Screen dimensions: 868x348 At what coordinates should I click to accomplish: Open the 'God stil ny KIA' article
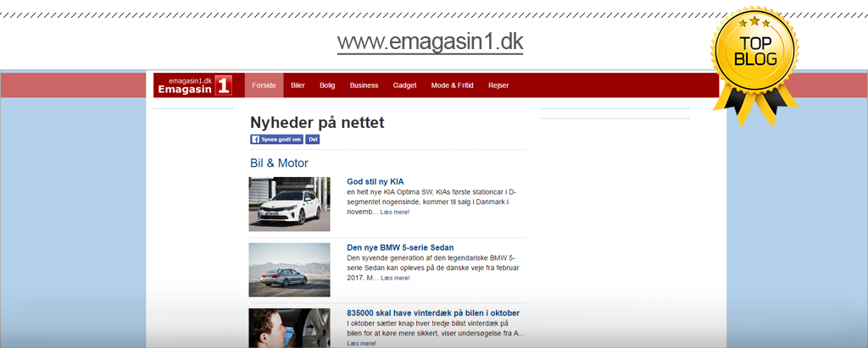coord(375,181)
